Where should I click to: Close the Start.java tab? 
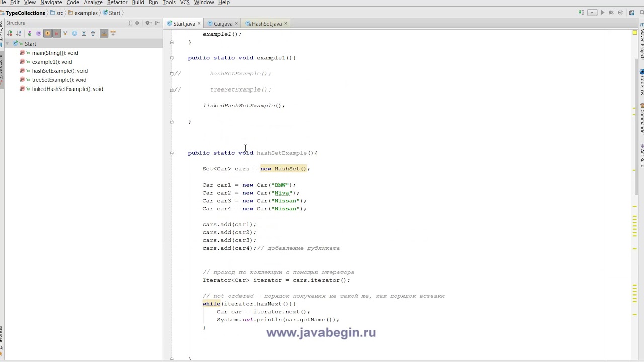pyautogui.click(x=199, y=24)
